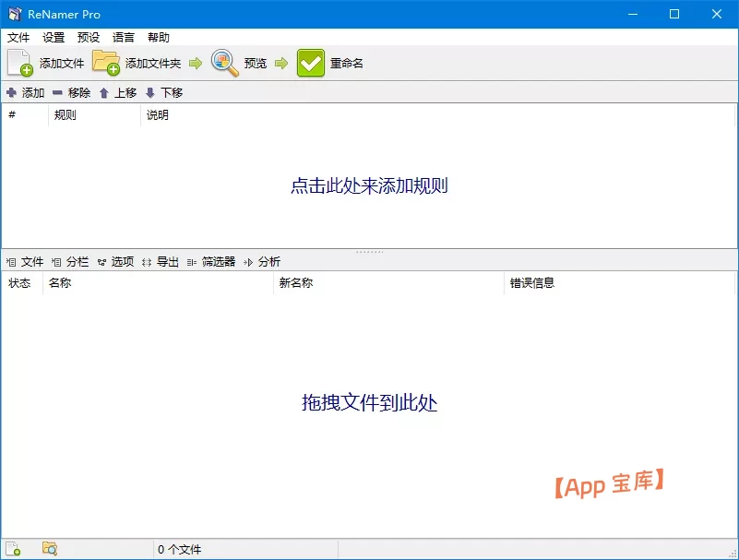Open the 文件 menu in menu bar

tap(18, 38)
